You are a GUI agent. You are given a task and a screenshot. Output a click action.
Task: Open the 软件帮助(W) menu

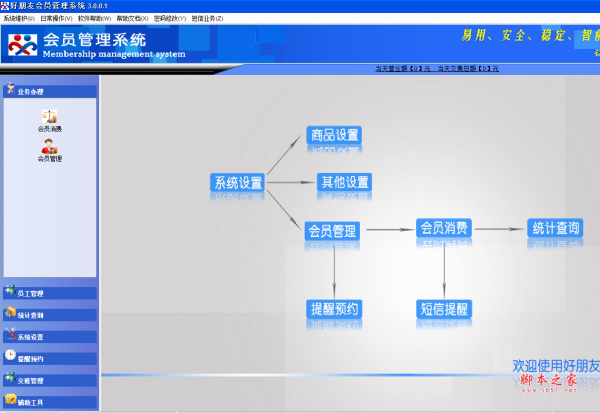95,18
